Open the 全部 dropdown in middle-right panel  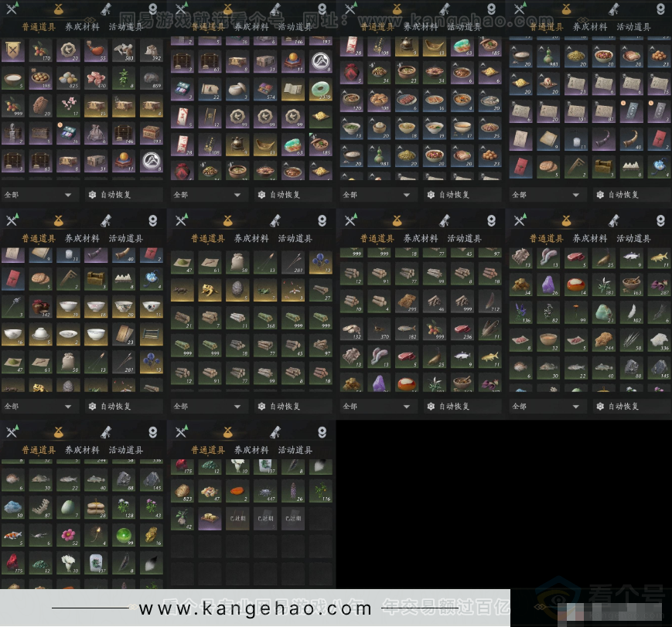point(547,406)
